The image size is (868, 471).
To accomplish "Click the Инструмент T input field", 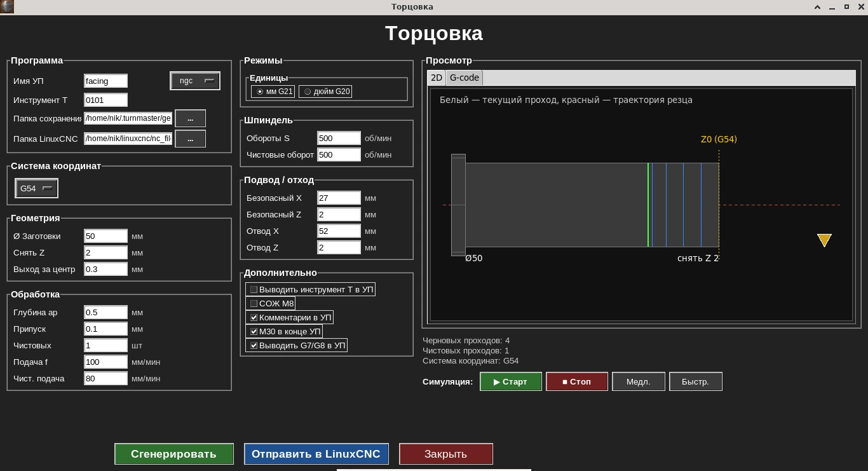I will click(x=106, y=100).
